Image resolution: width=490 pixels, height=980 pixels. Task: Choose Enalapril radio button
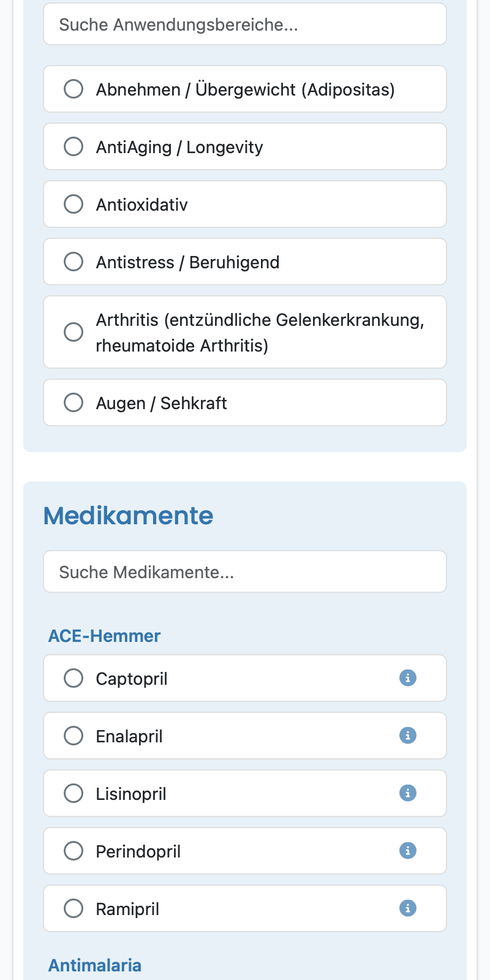pos(73,736)
